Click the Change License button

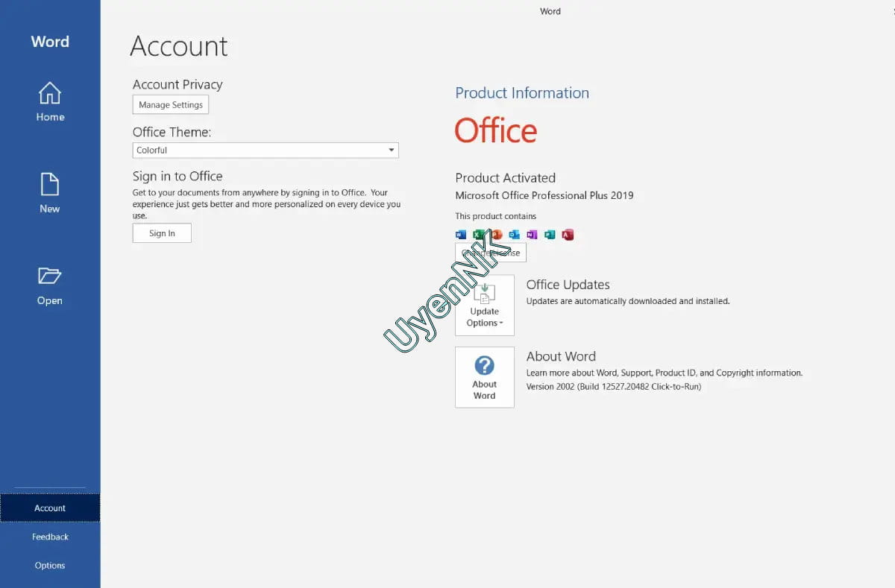point(491,253)
